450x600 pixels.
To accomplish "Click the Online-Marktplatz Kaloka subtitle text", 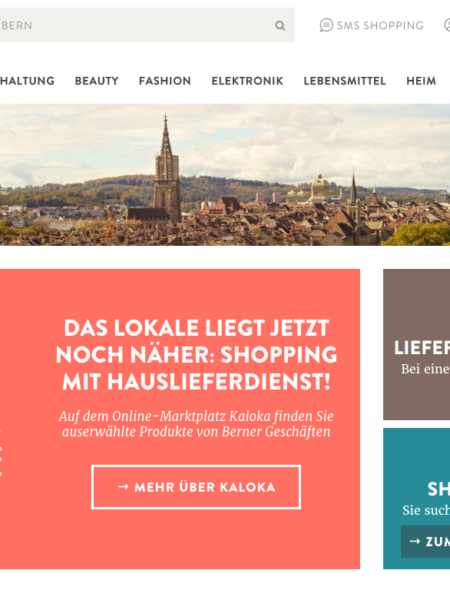I will [x=196, y=424].
